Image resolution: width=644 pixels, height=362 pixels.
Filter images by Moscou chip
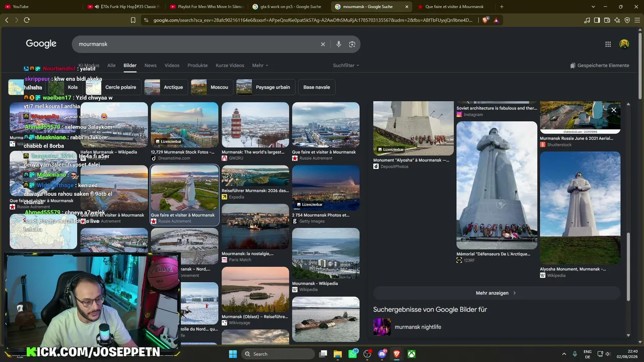212,87
